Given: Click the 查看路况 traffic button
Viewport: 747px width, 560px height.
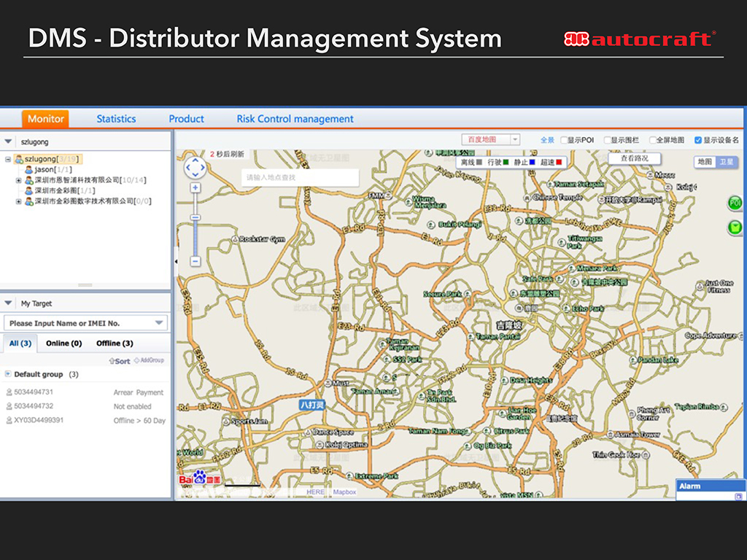Looking at the screenshot, I should click(x=635, y=158).
